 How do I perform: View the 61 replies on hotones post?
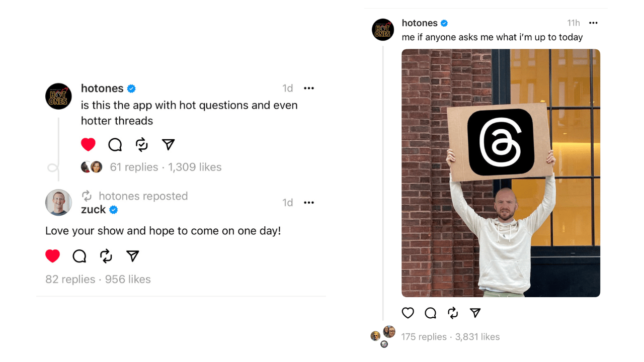(x=134, y=167)
